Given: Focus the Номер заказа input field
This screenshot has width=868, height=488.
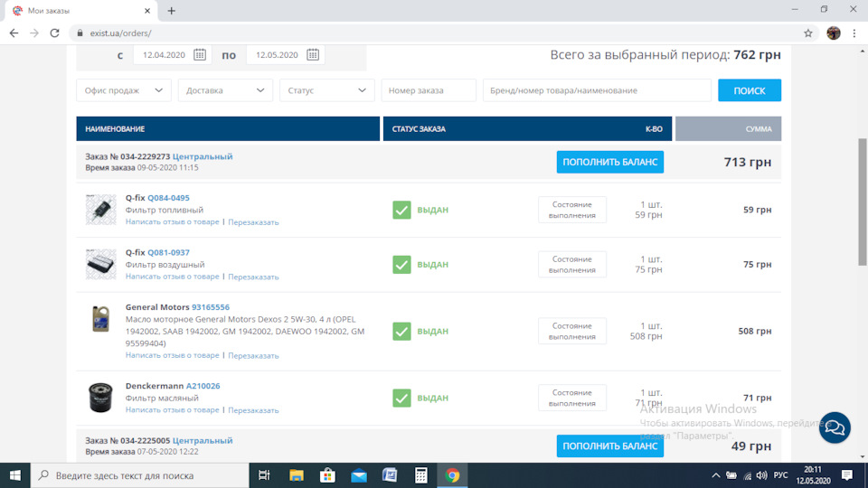Looking at the screenshot, I should (429, 90).
